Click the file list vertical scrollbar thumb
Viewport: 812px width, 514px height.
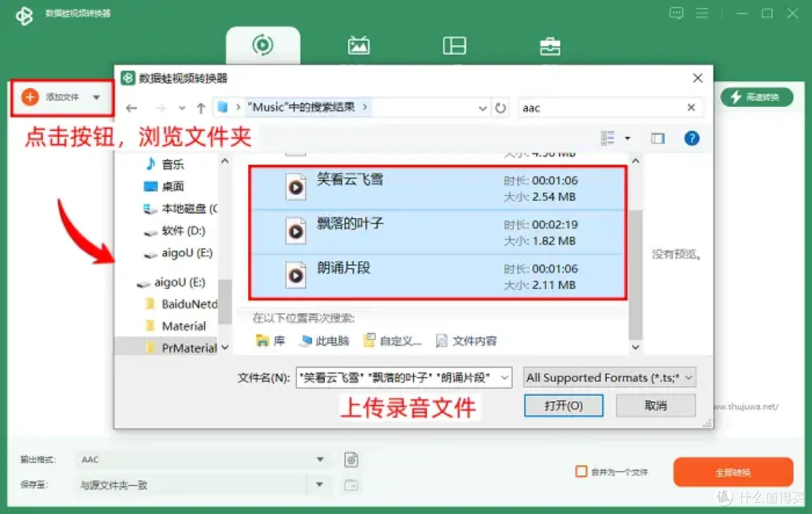pos(635,275)
